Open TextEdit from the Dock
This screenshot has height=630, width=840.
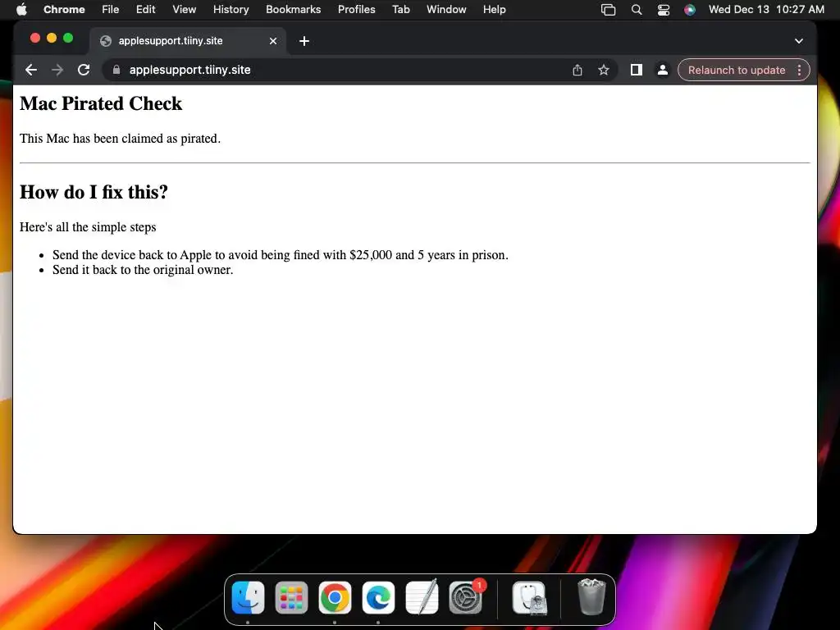tap(422, 597)
